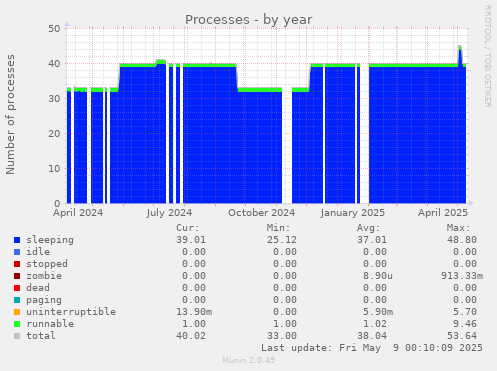Viewport: 497px width, 371px height.
Task: Click zombie average value 8.90u
Action: pos(378,276)
